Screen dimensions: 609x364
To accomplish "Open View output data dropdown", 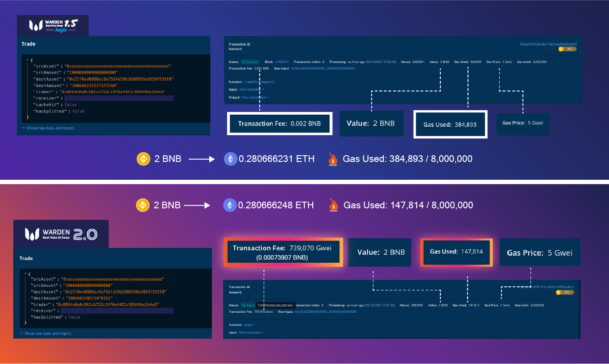I will tap(255, 97).
